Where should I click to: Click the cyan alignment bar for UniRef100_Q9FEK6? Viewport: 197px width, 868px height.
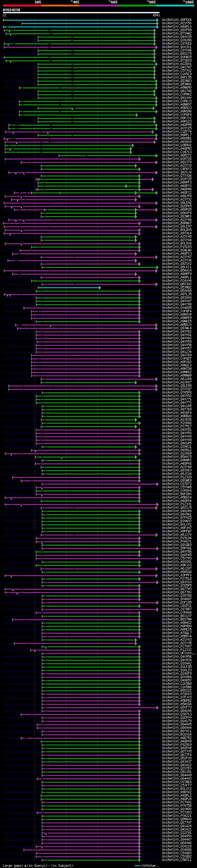[x=80, y=20]
